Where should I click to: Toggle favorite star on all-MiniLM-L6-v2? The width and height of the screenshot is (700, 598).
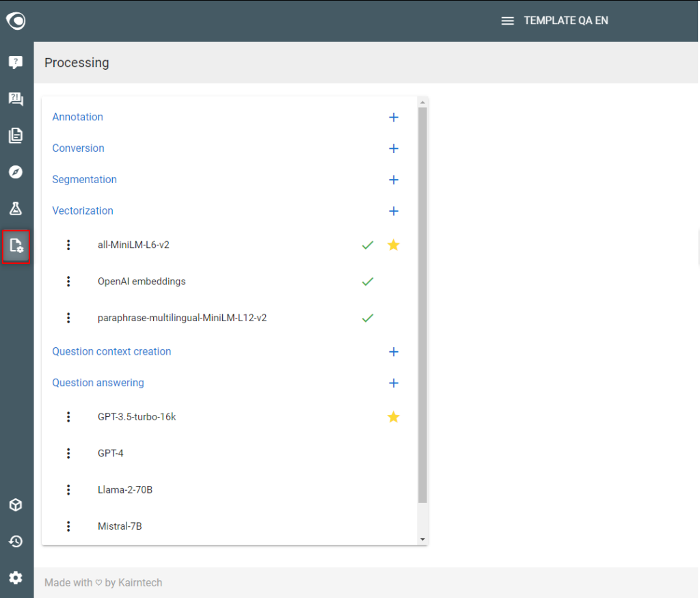coord(393,245)
